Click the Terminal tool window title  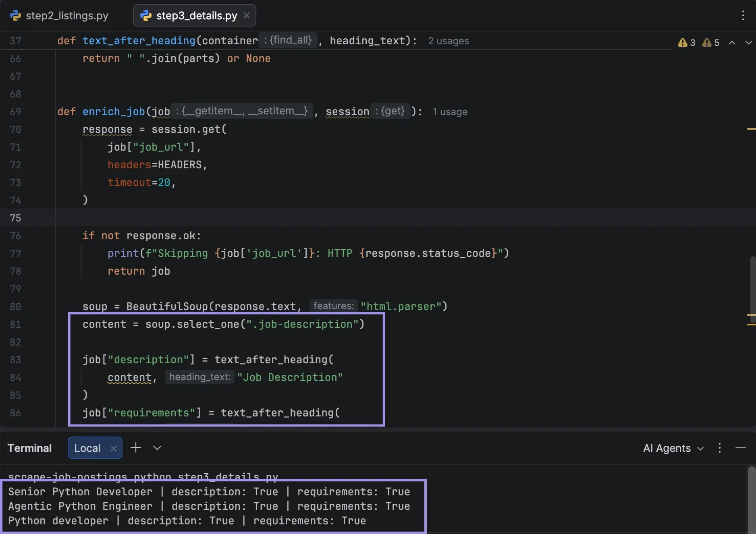(x=29, y=448)
